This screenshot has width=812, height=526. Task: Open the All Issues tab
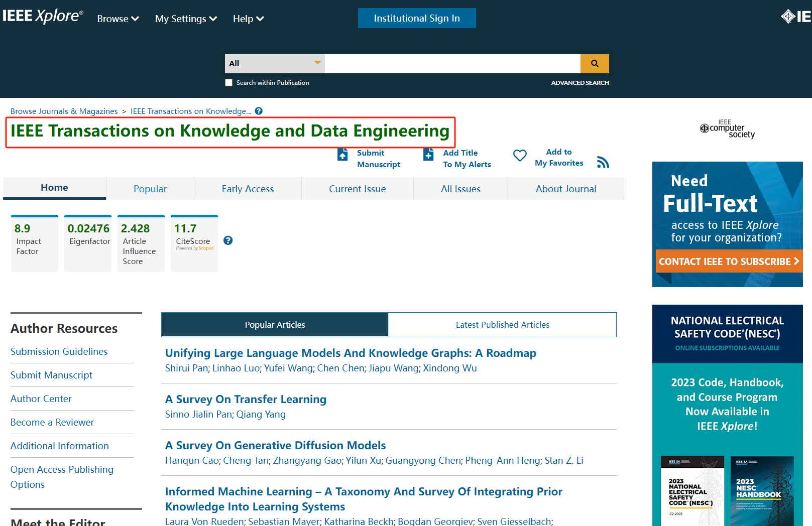461,189
